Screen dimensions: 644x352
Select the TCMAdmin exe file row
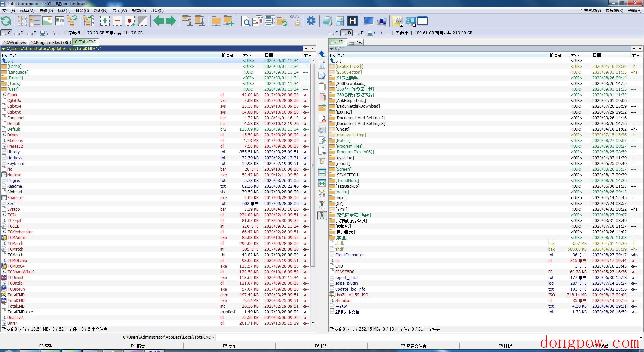coord(155,238)
